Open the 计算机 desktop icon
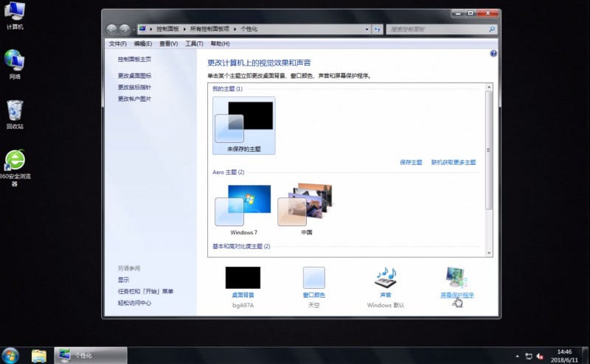590x364 pixels. pyautogui.click(x=15, y=15)
